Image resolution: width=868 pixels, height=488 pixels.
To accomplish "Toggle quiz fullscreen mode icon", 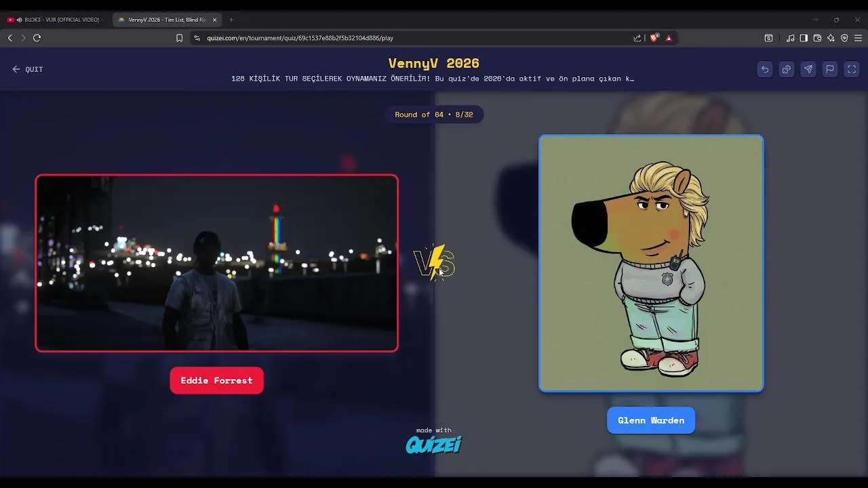I will coord(852,69).
